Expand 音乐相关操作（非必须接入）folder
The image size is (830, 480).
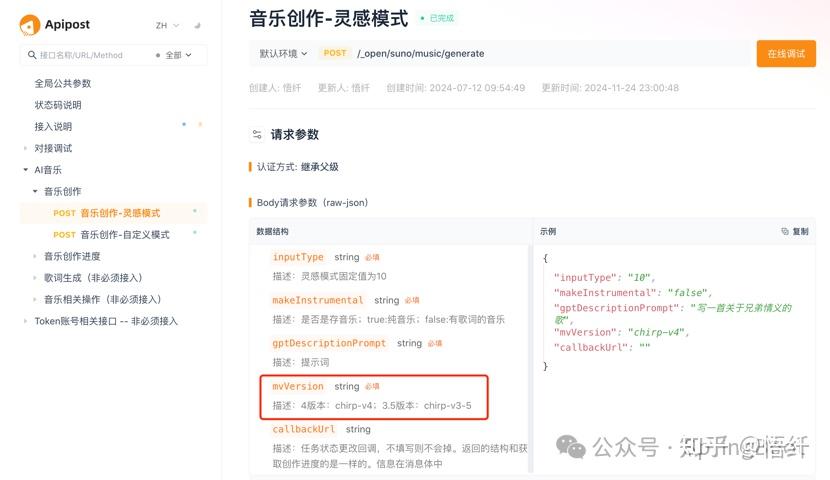pyautogui.click(x=35, y=300)
